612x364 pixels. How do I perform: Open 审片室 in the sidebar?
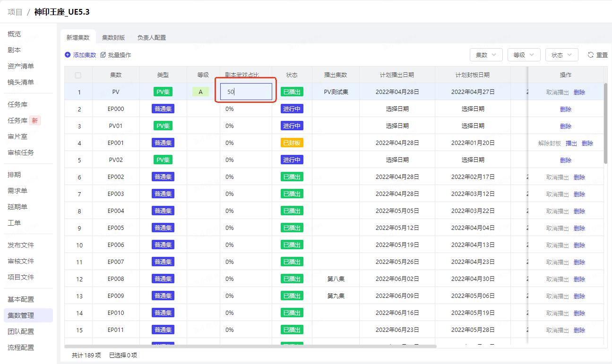[17, 136]
